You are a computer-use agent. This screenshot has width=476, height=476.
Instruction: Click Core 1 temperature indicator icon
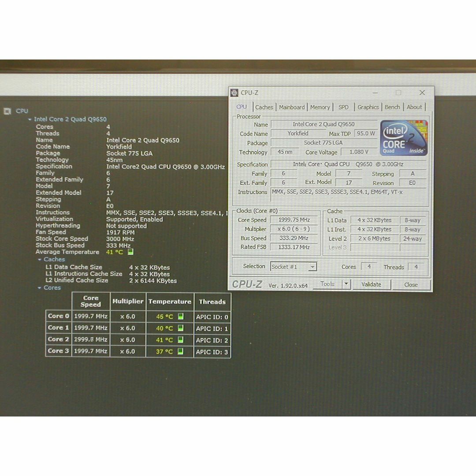coord(181,328)
